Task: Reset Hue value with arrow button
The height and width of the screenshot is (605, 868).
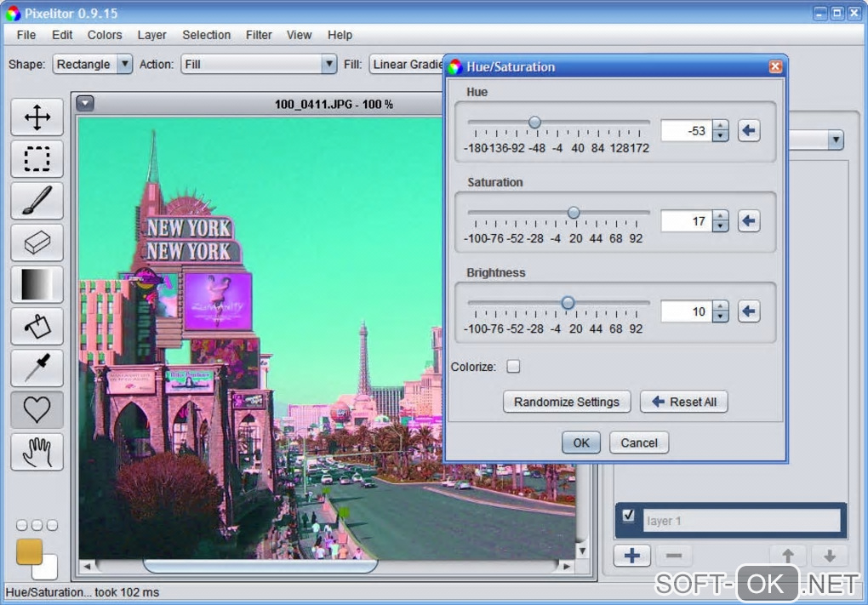Action: click(x=748, y=131)
